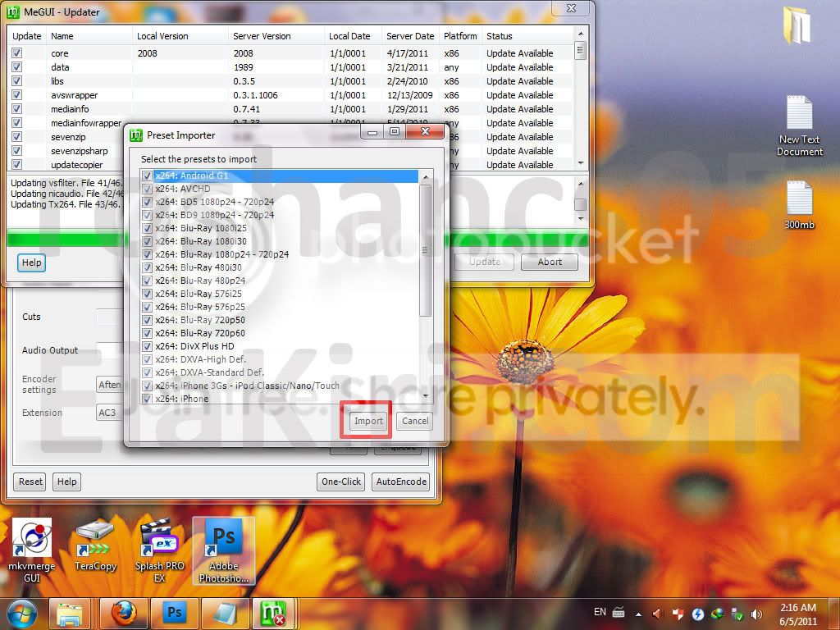Viewport: 840px width, 630px height.
Task: Click the muted speaker tray icon
Action: tap(658, 614)
